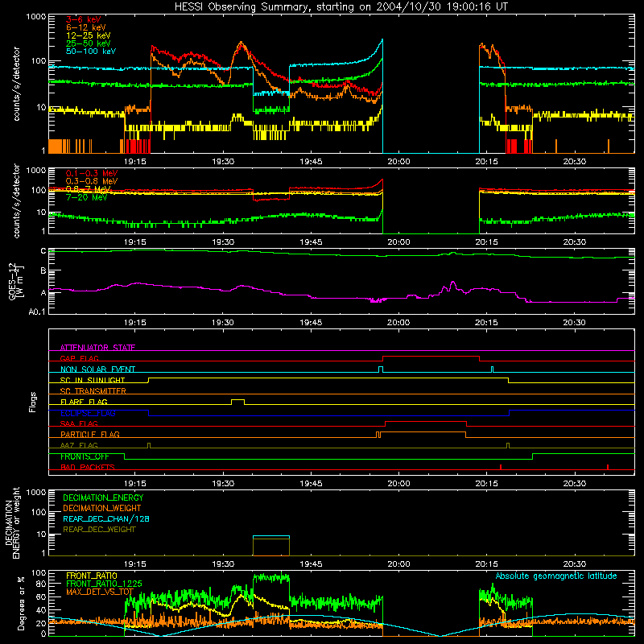Screen dimensions: 644x644
Task: Select the GAP_FLAG label
Action: (x=79, y=358)
